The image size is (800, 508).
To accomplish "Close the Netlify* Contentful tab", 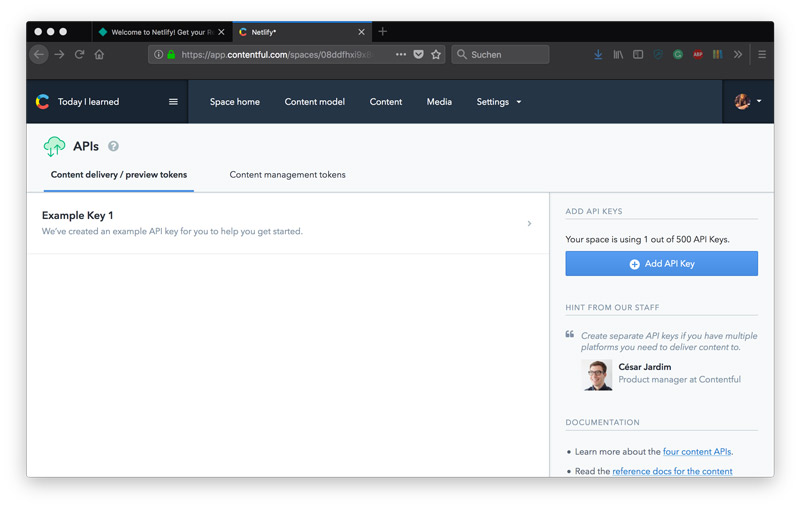I will tap(361, 32).
